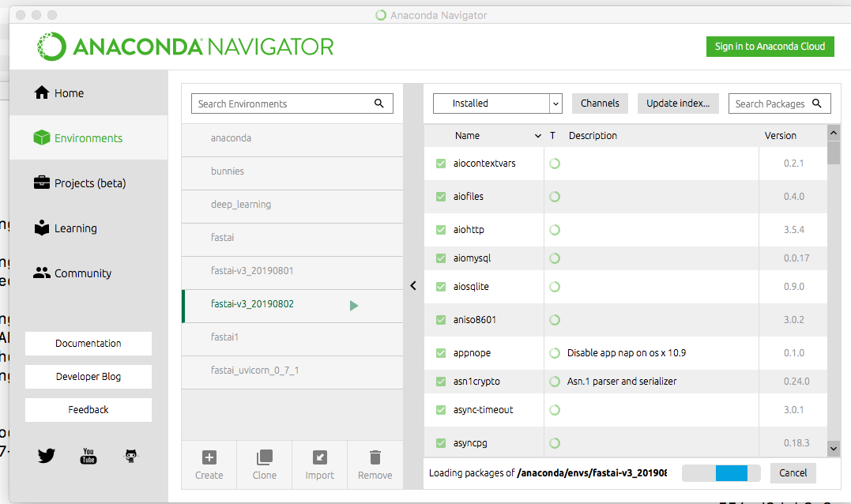Image resolution: width=851 pixels, height=504 pixels.
Task: Select the anaconda environment
Action: pyautogui.click(x=292, y=140)
